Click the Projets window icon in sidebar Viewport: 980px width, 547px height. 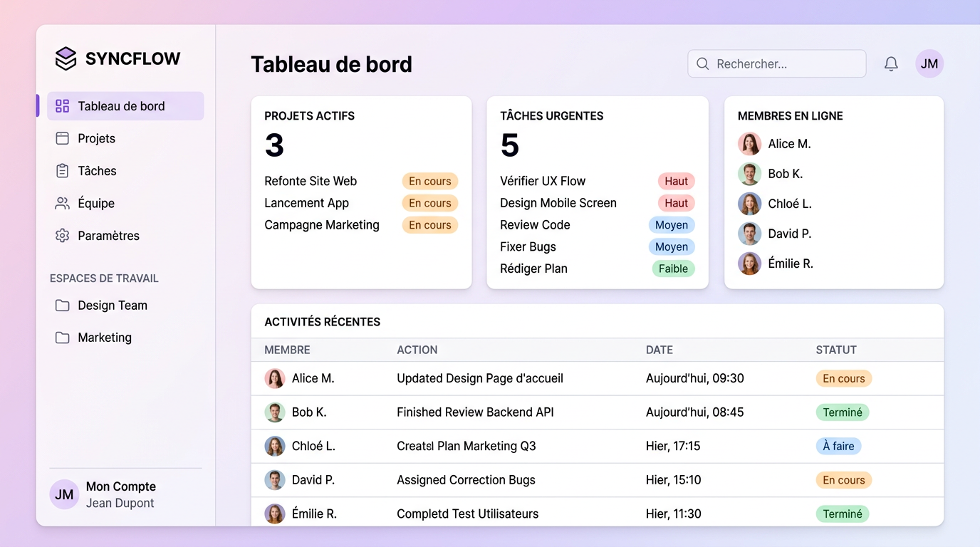pos(63,138)
